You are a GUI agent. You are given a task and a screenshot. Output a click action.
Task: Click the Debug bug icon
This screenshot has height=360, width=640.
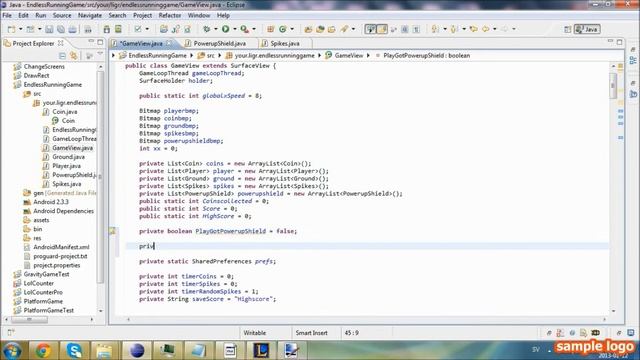(207, 29)
